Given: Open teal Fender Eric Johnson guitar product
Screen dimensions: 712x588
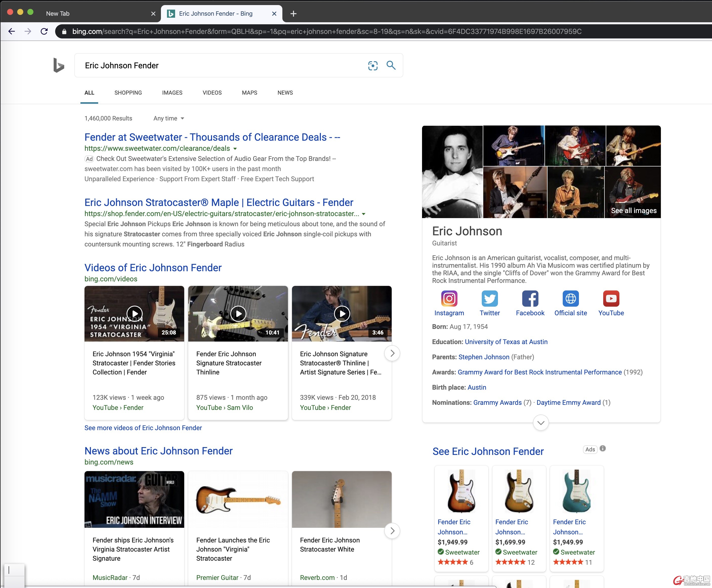Looking at the screenshot, I should click(577, 518).
